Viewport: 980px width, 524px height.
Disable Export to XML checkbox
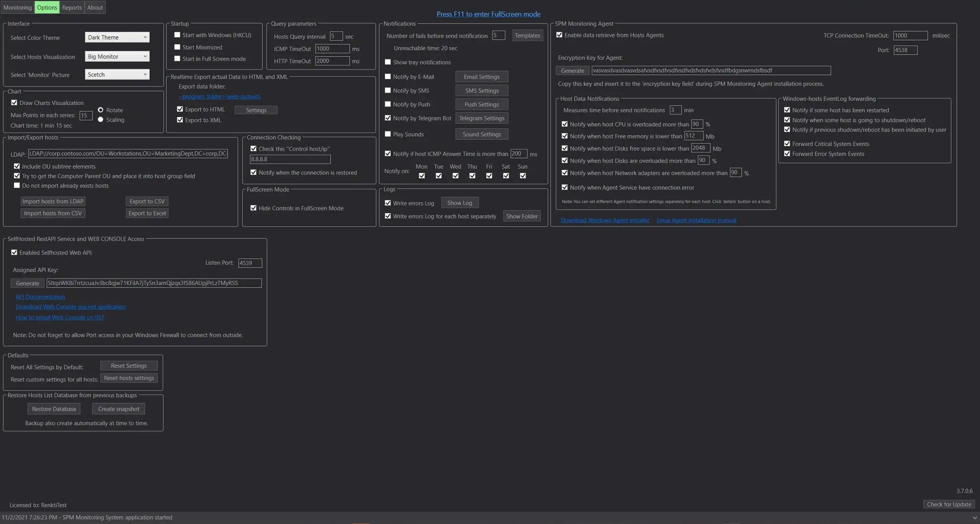pyautogui.click(x=180, y=120)
